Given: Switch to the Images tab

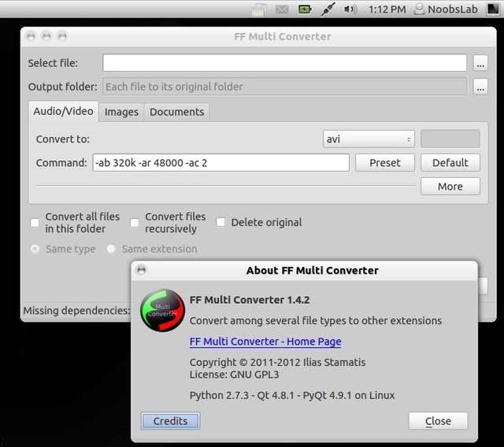Looking at the screenshot, I should pos(121,112).
